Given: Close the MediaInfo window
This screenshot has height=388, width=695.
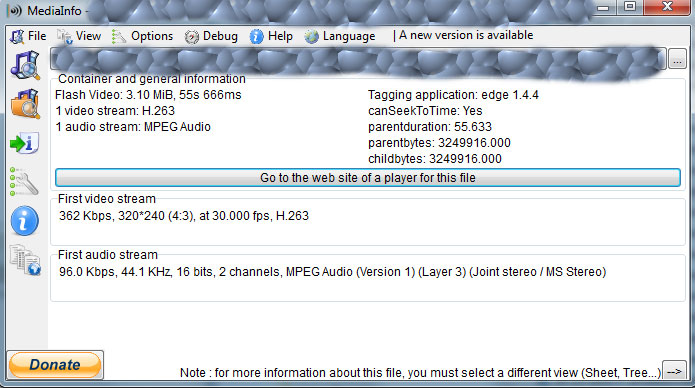Looking at the screenshot, I should (x=667, y=7).
